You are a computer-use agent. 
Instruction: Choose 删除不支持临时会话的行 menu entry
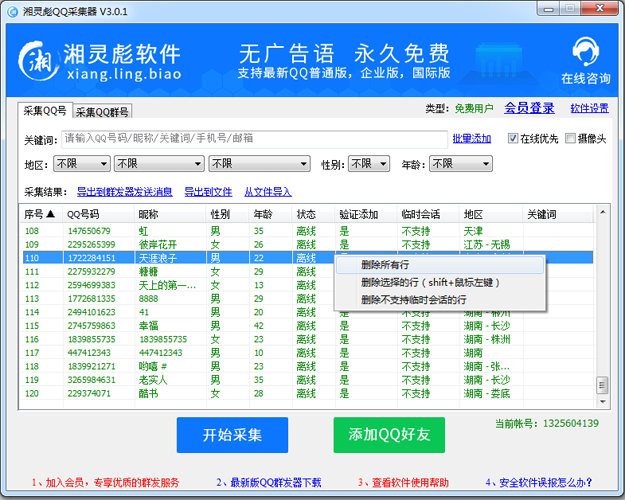(x=440, y=299)
